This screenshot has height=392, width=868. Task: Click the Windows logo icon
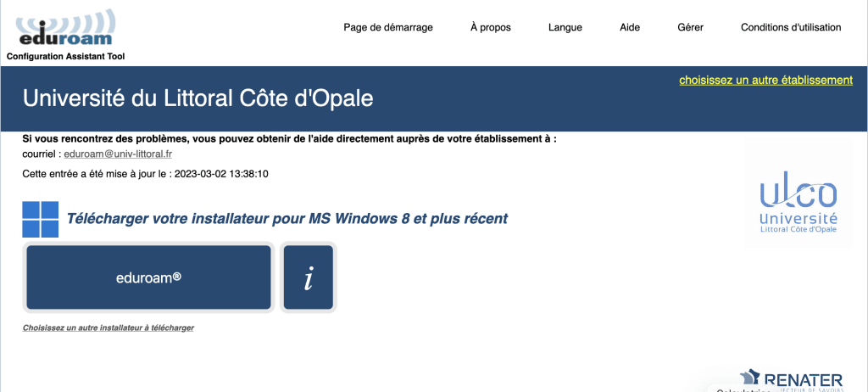click(40, 219)
